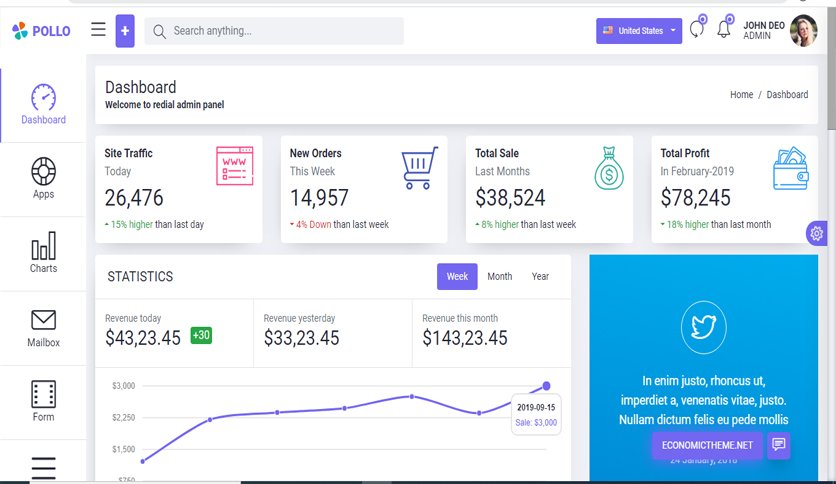Open Mailbox in the sidebar
The height and width of the screenshot is (484, 836).
click(x=43, y=328)
